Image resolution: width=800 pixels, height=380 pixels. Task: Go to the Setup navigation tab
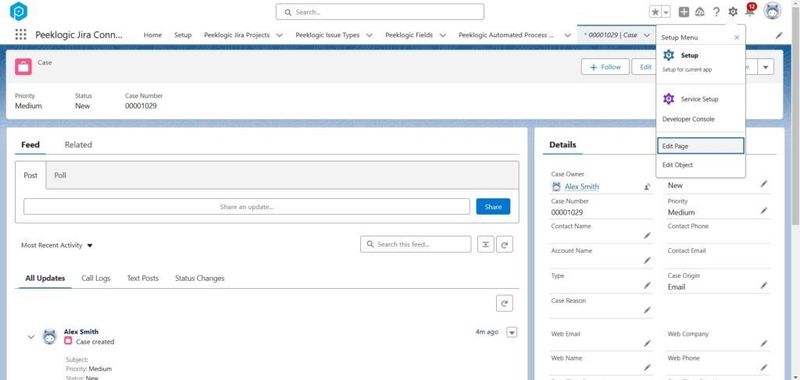pyautogui.click(x=183, y=35)
